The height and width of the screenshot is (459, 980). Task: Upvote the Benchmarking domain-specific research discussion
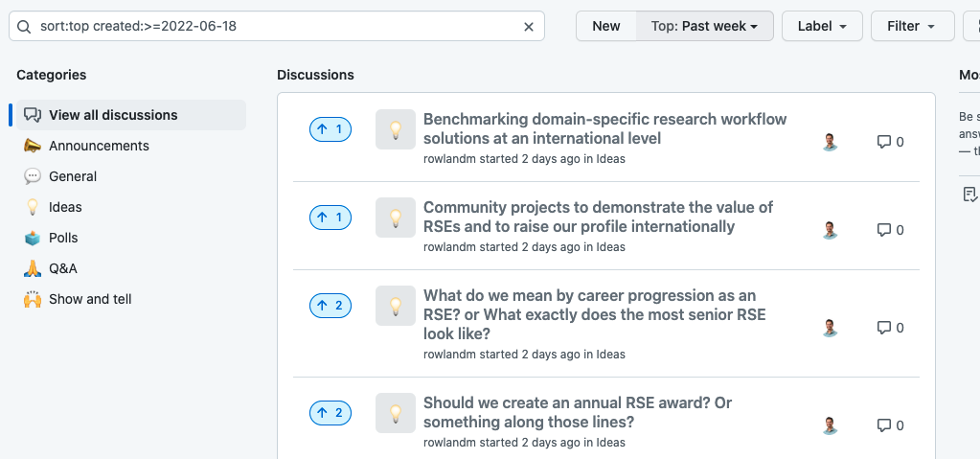click(330, 129)
